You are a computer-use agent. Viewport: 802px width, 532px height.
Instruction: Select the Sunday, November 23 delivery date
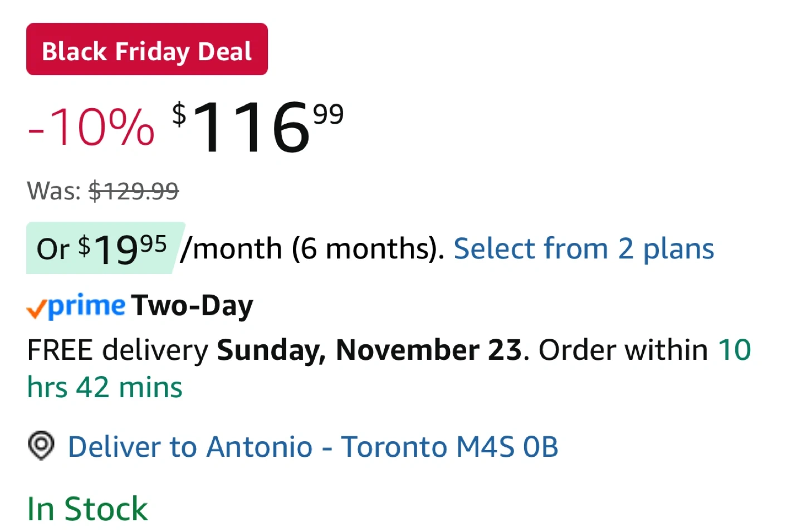[x=369, y=350]
